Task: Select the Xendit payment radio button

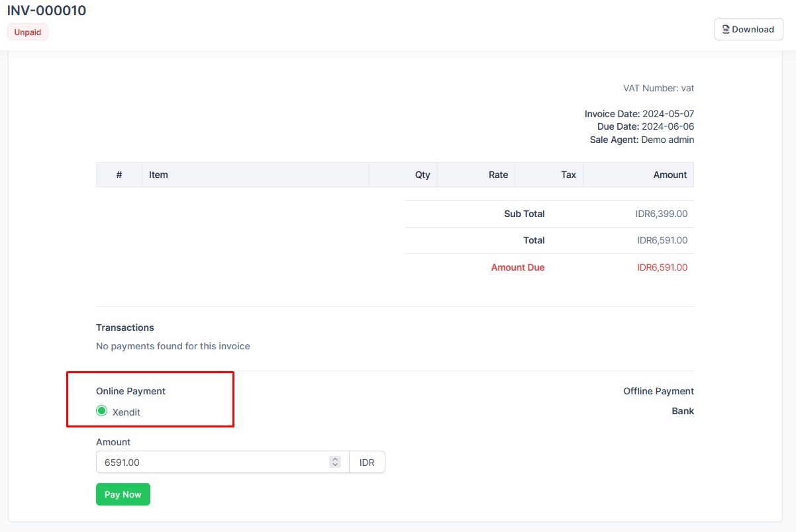Action: [101, 412]
